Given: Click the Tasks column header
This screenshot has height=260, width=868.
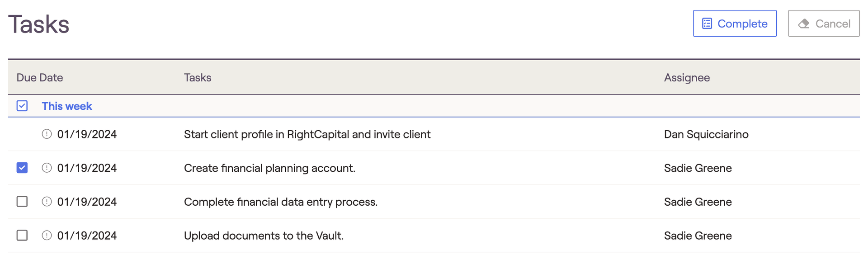Looking at the screenshot, I should coord(198,77).
